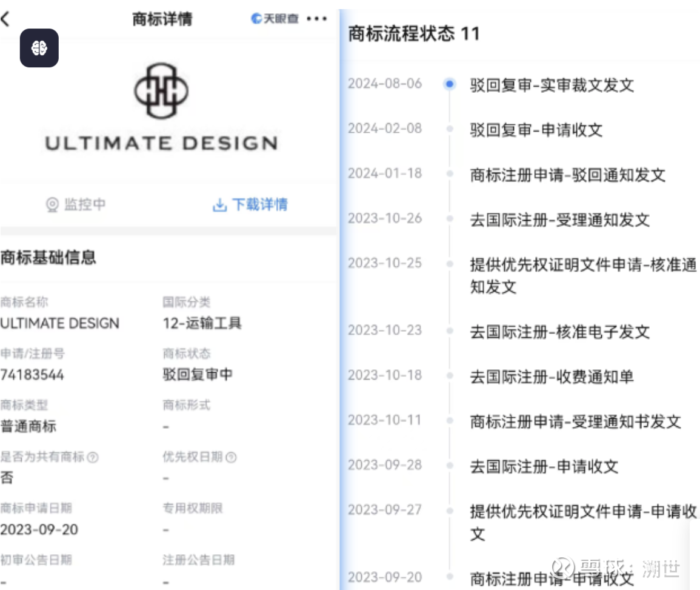
Task: Open help icon beside 优先权日期
Action: 232,457
